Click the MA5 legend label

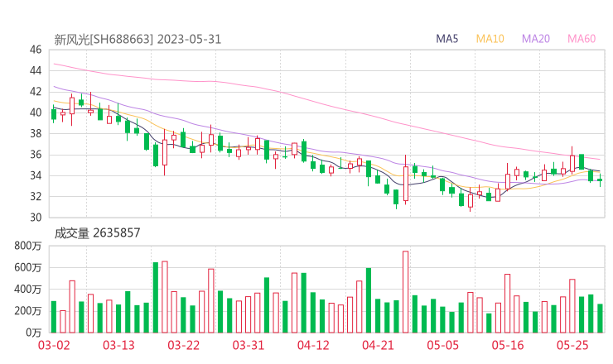tap(446, 39)
